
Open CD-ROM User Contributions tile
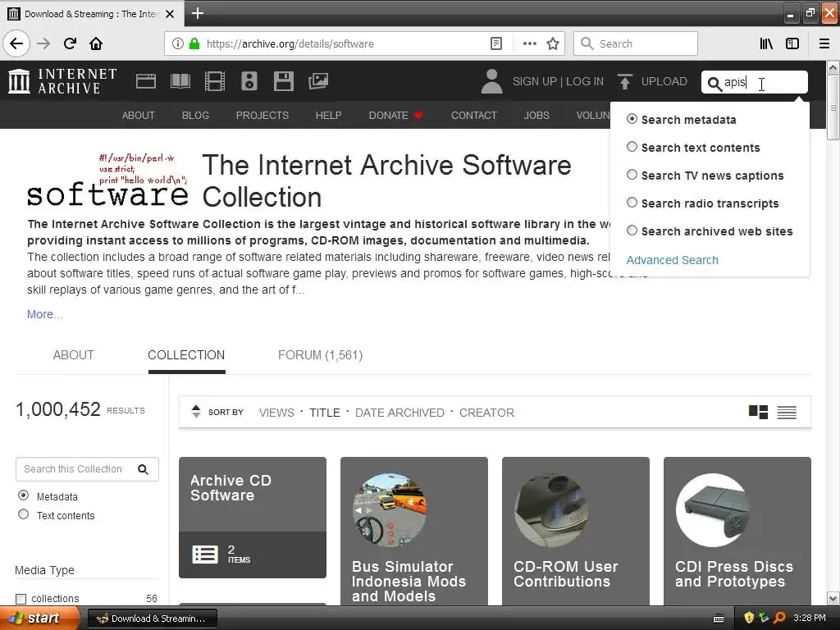(576, 532)
